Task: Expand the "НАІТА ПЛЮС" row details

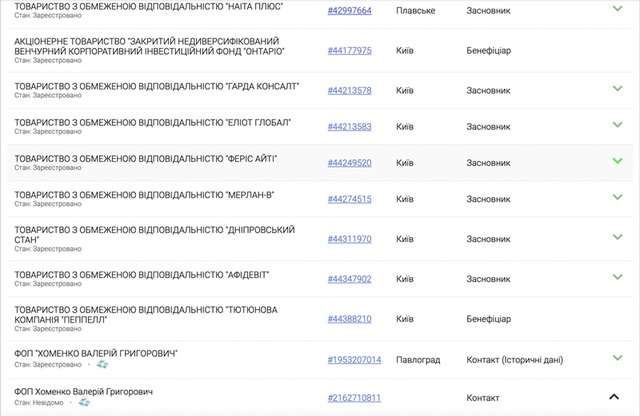Action: click(617, 9)
